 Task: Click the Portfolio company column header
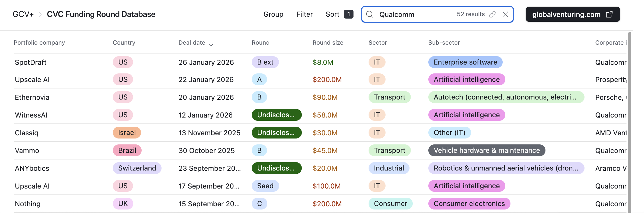tap(39, 42)
